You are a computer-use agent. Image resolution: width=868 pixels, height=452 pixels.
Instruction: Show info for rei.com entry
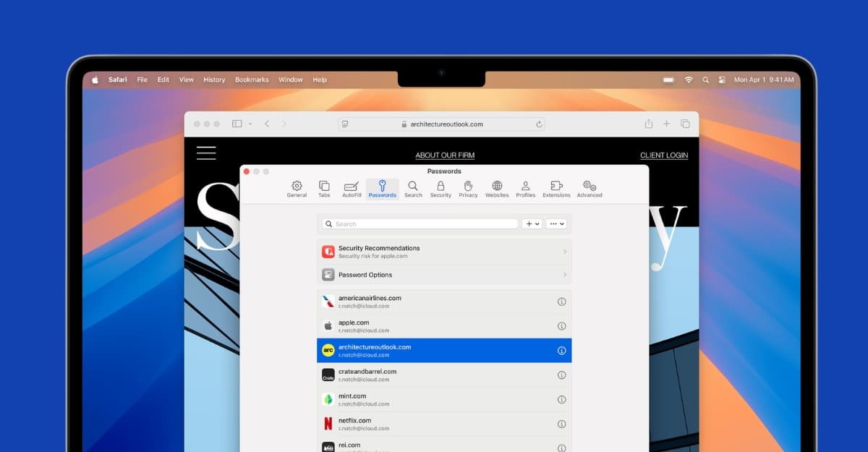point(561,448)
